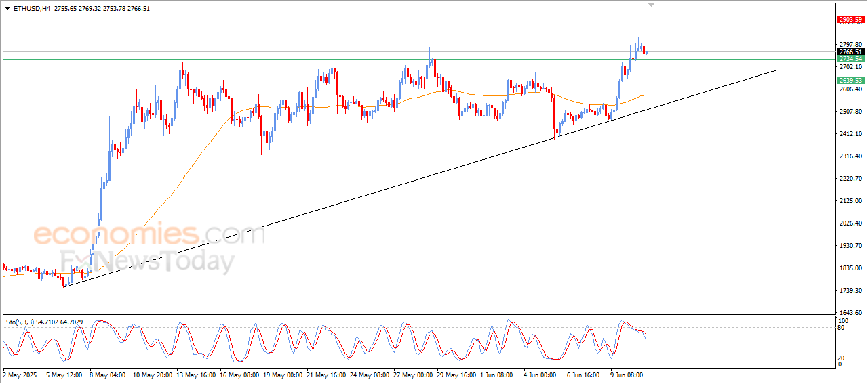
Task: Click the 2220.70 price axis value
Action: tap(850, 179)
